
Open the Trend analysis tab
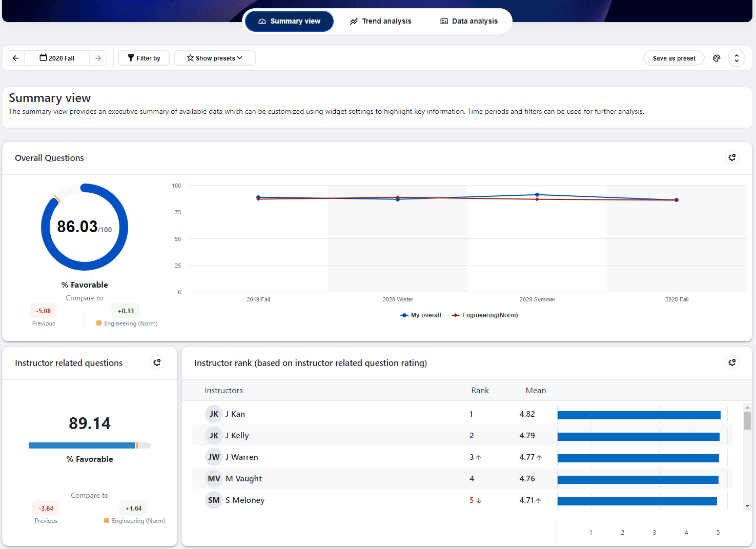click(380, 21)
